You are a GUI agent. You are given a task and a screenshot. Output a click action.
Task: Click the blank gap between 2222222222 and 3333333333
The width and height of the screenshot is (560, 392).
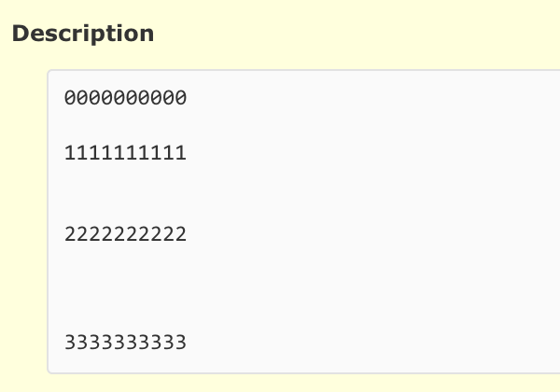tap(125, 288)
